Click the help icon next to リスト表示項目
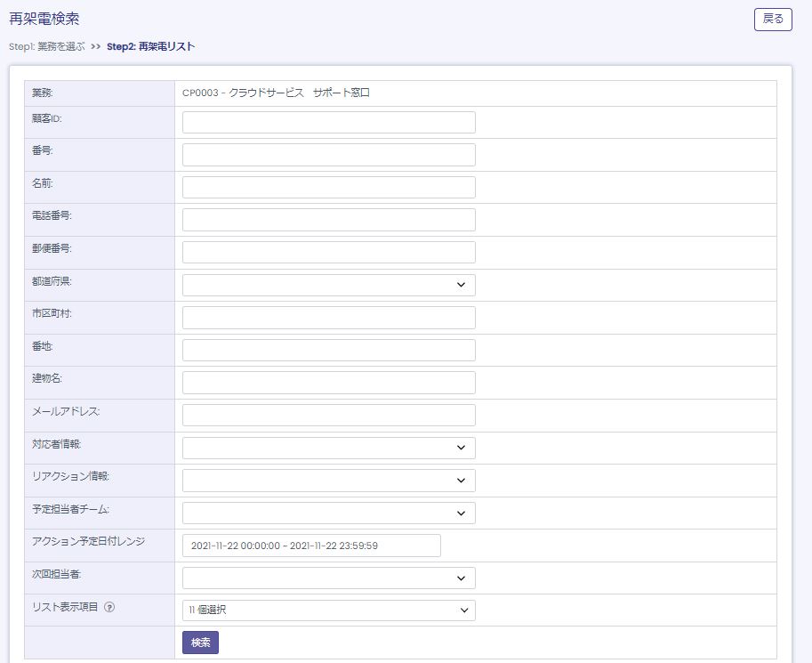 click(109, 608)
